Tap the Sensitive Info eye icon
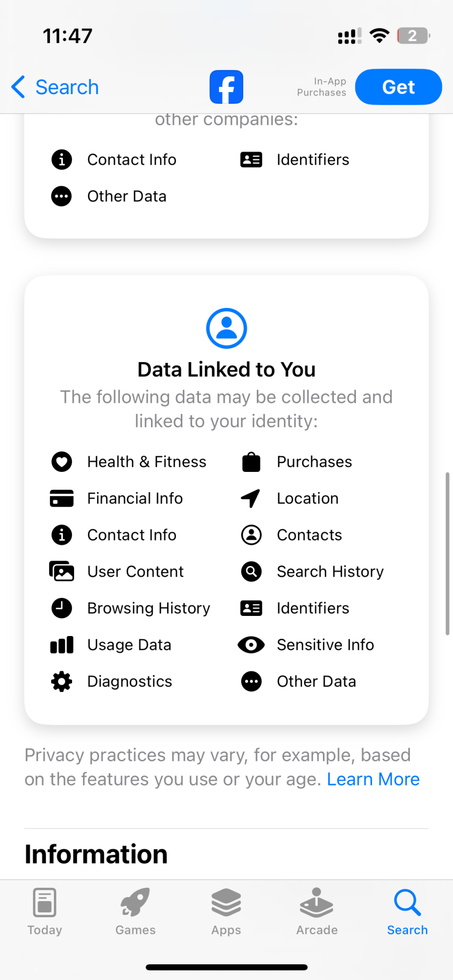Viewport: 453px width, 980px height. tap(251, 645)
